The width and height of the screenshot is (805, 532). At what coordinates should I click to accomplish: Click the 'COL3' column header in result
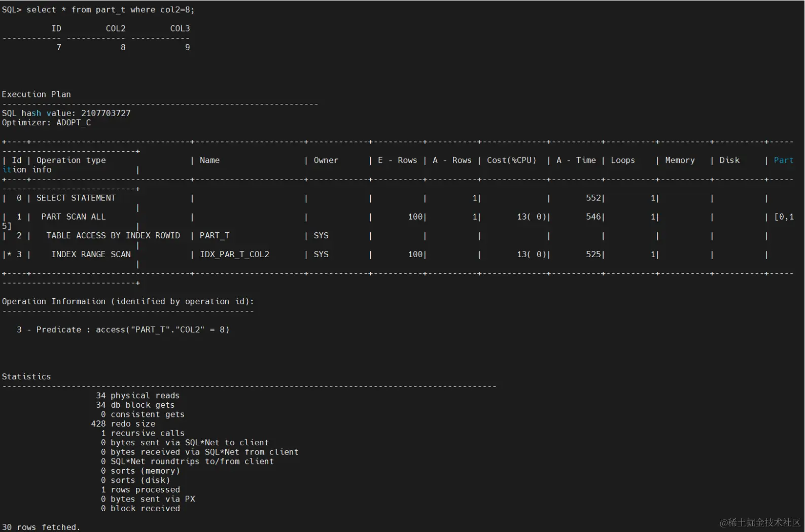(180, 28)
